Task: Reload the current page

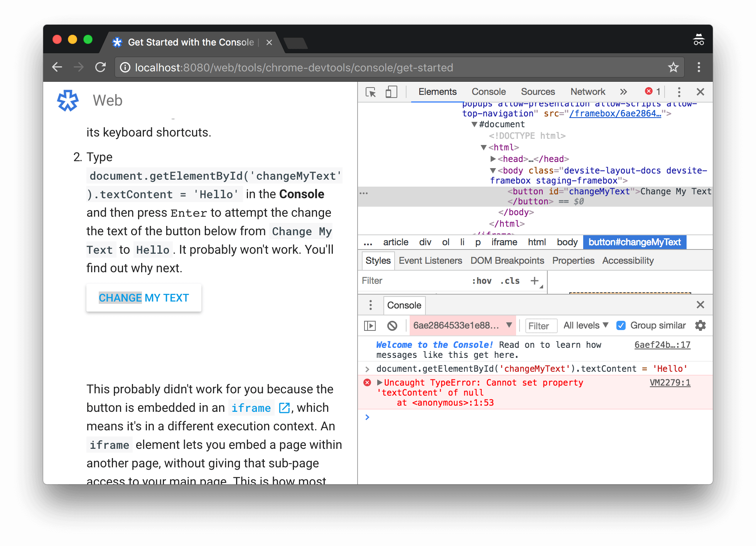Action: coord(100,67)
